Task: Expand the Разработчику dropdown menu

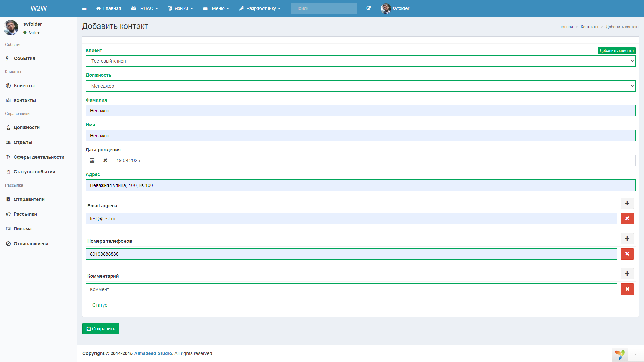Action: (x=260, y=8)
